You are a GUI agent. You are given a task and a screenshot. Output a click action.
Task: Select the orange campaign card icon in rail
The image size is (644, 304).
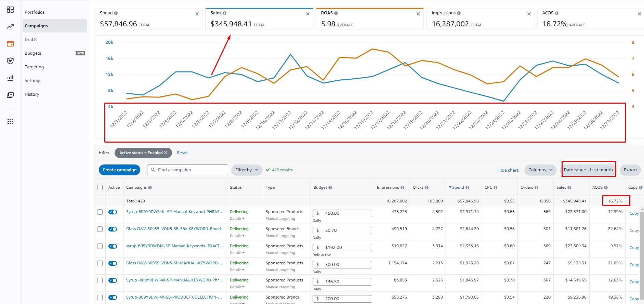tap(10, 44)
